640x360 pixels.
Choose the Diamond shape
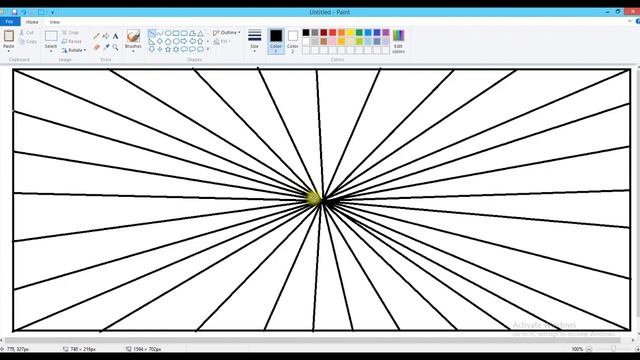160,41
